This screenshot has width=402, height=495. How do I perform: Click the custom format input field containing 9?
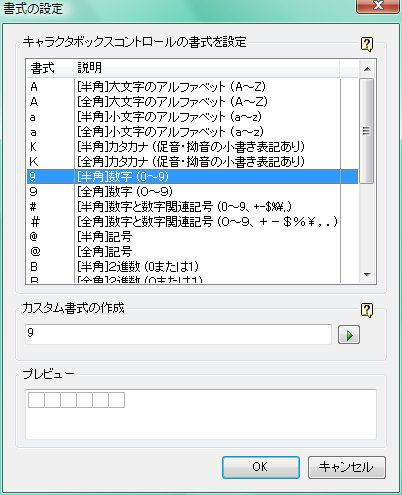pyautogui.click(x=178, y=334)
